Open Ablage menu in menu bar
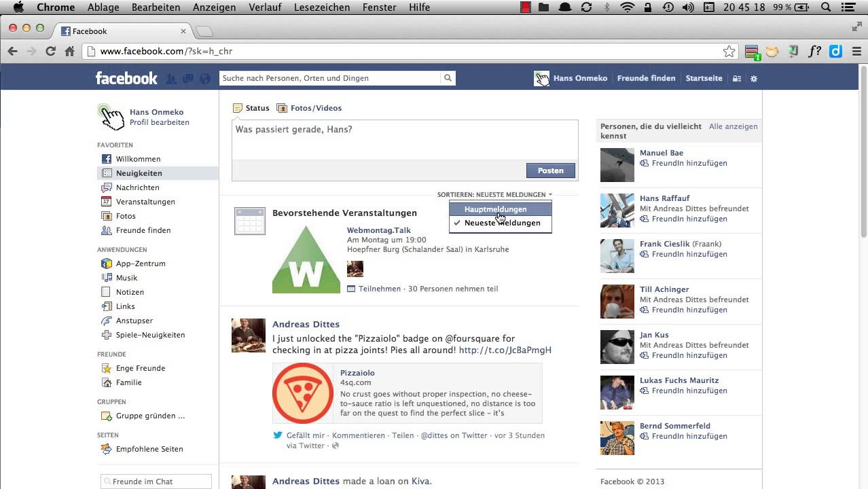This screenshot has height=489, width=868. point(103,7)
